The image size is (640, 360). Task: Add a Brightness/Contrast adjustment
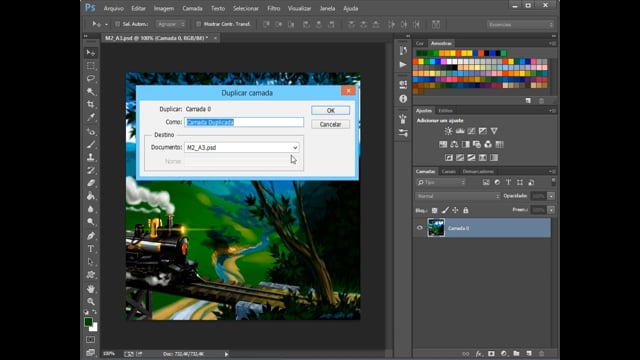tap(448, 131)
